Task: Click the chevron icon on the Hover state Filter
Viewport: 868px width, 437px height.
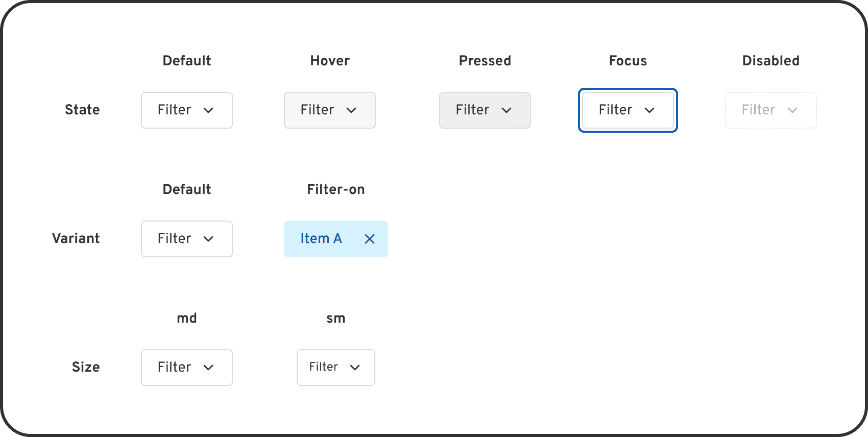Action: click(x=353, y=110)
